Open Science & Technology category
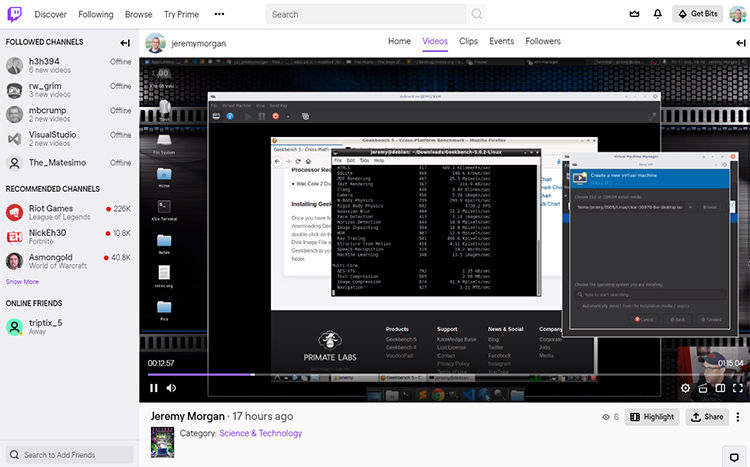The height and width of the screenshot is (467, 750). [261, 433]
